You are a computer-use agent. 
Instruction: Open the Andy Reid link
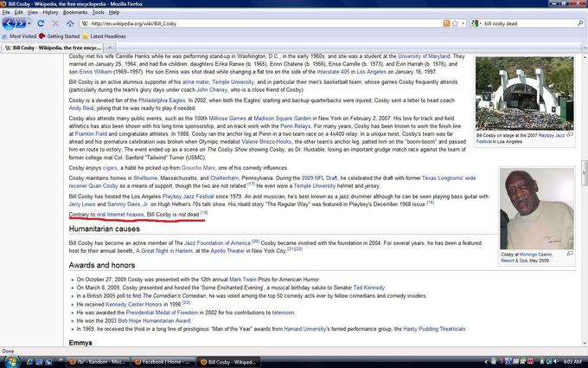click(81, 108)
